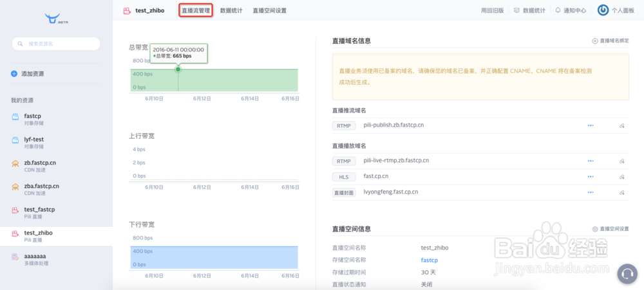
Task: Click the 关闭 live status notification value
Action: click(427, 284)
